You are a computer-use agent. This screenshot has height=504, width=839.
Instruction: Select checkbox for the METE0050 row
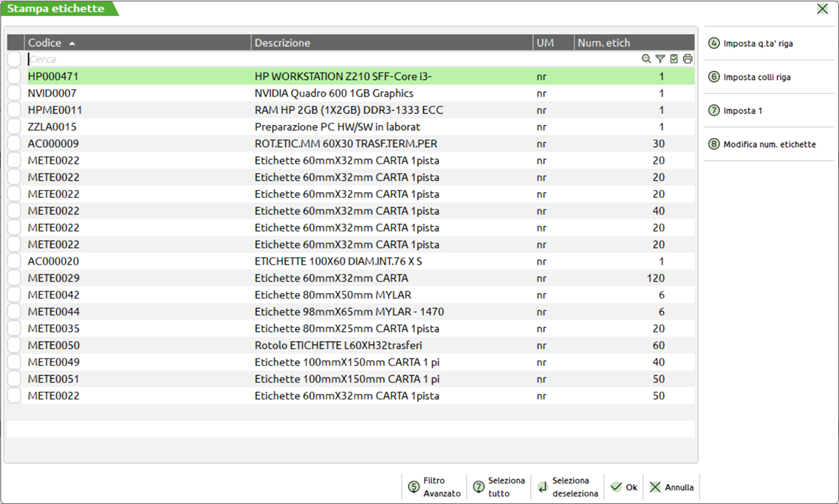(14, 345)
